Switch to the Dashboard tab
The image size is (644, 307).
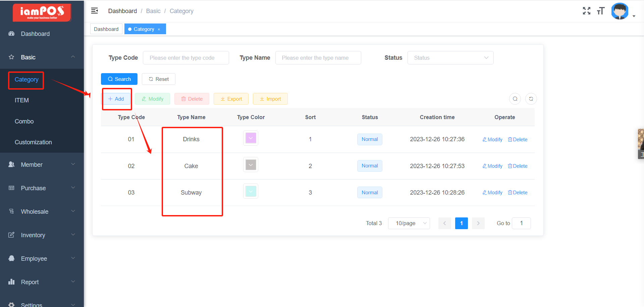(x=106, y=29)
